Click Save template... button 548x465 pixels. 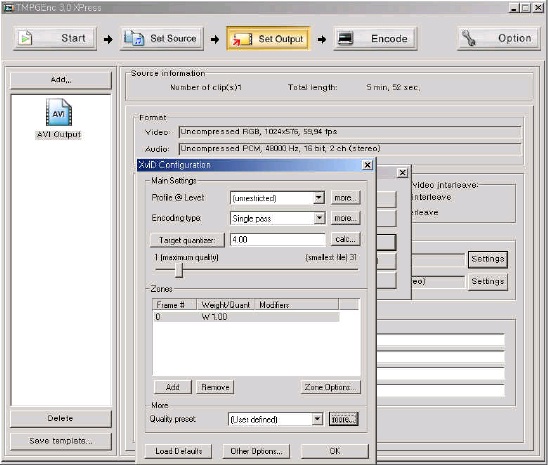pos(61,441)
